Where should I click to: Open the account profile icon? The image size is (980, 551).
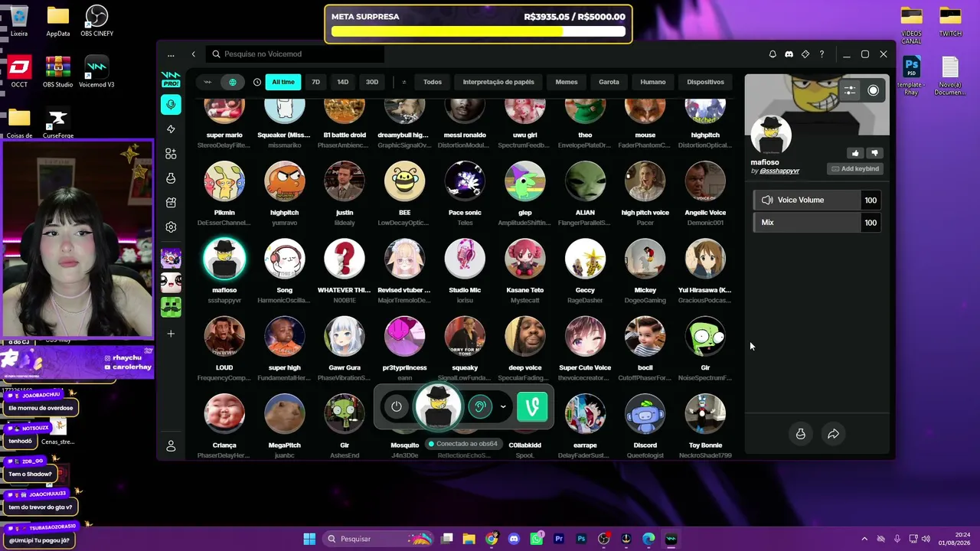(171, 446)
